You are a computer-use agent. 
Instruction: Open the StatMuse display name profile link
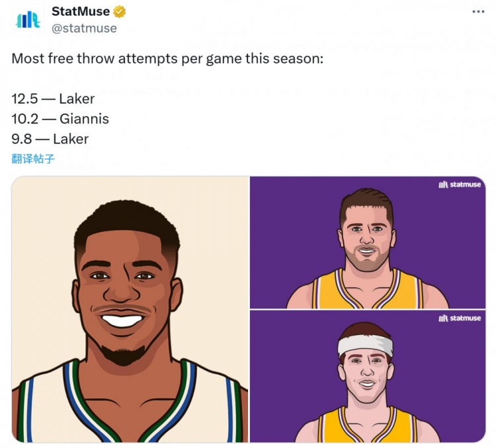(x=81, y=12)
